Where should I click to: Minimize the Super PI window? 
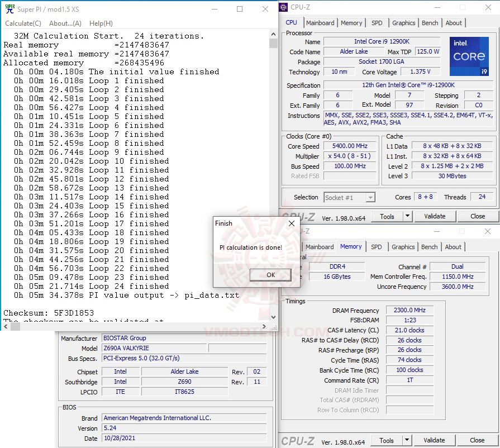pos(215,9)
